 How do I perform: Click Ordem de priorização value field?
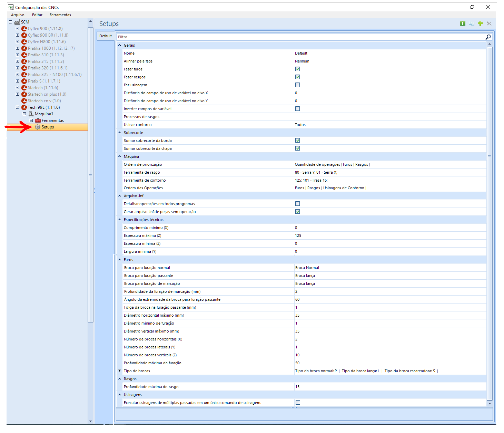pos(390,164)
